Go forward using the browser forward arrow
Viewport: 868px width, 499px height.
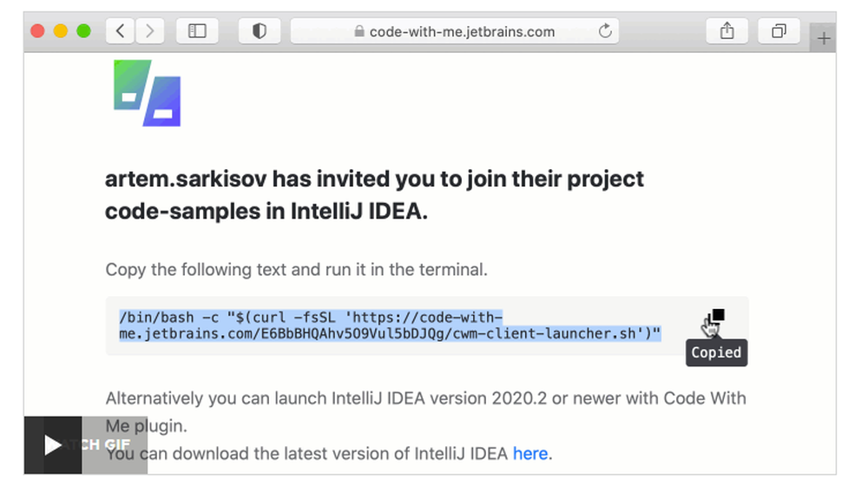pyautogui.click(x=149, y=31)
